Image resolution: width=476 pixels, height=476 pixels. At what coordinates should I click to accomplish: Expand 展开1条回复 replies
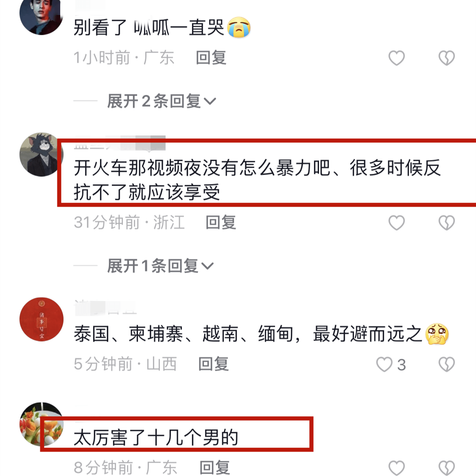pyautogui.click(x=160, y=266)
